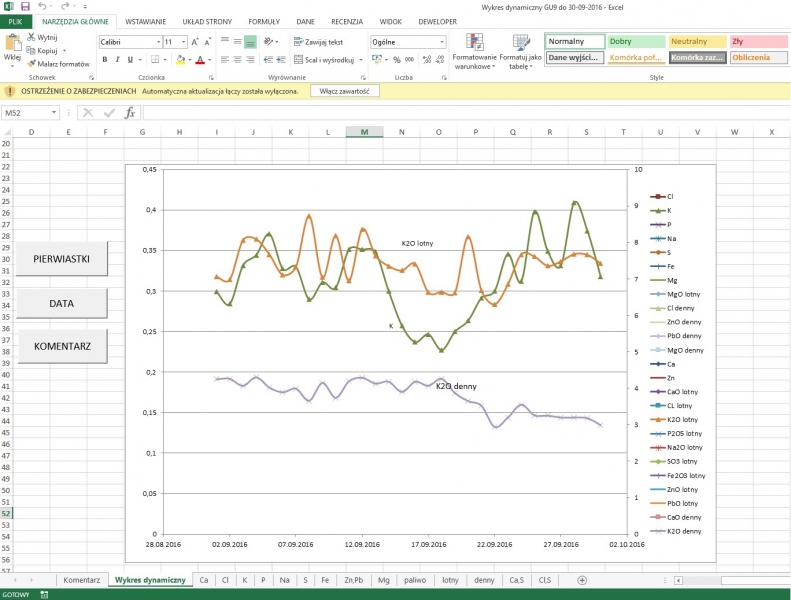This screenshot has height=600, width=791.
Task: Expand the Ogólne number format dropdown
Action: [x=442, y=42]
